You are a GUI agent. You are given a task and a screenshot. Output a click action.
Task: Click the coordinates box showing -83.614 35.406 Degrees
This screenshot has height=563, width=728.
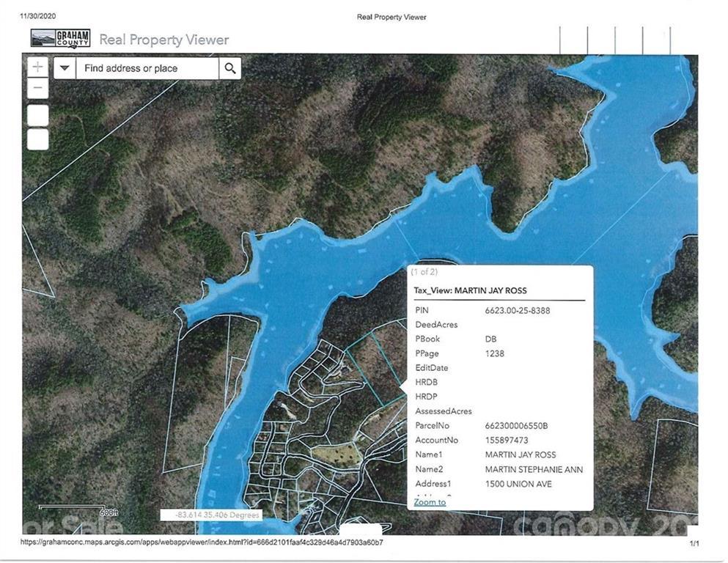click(212, 515)
